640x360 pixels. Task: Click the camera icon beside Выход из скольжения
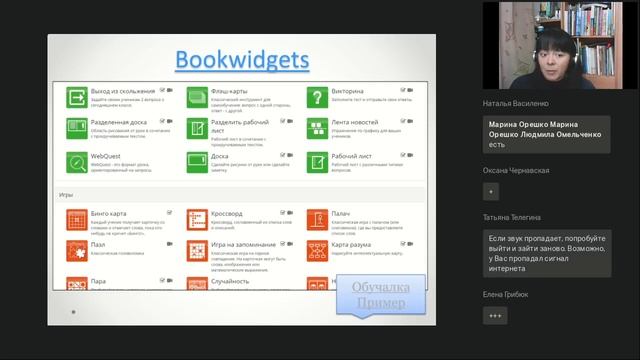tap(170, 90)
